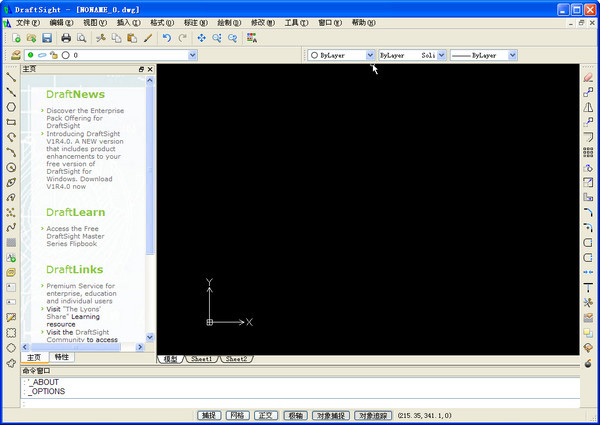Open the Layers Manager icon

click(x=14, y=56)
